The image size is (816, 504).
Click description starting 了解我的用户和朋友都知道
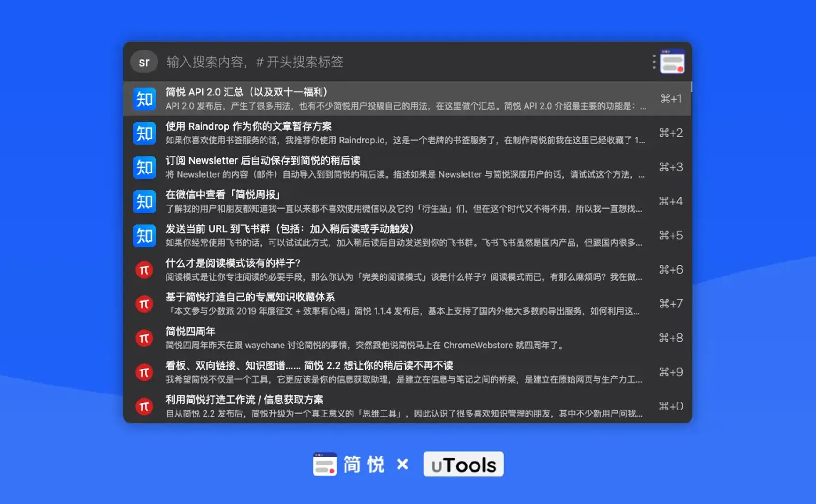pyautogui.click(x=404, y=209)
